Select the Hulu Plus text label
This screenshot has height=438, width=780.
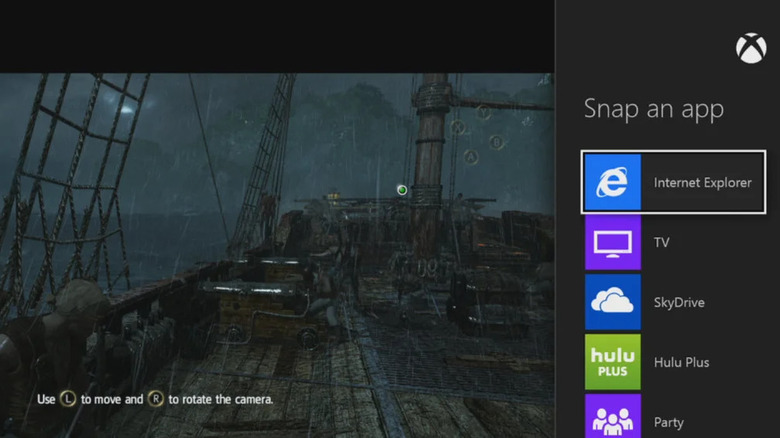(x=682, y=362)
